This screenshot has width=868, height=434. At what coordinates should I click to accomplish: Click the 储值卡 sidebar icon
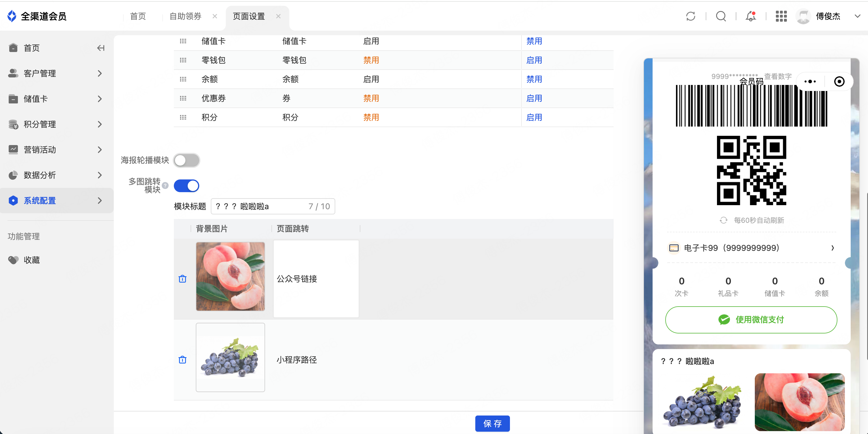[13, 99]
